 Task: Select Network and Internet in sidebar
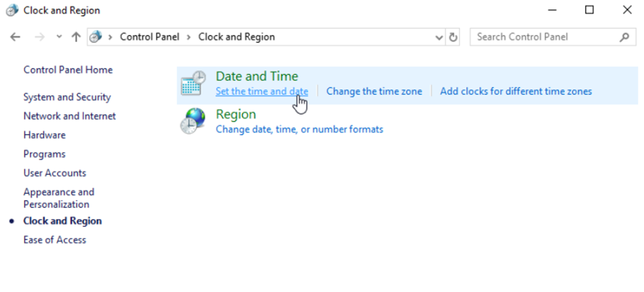[69, 116]
